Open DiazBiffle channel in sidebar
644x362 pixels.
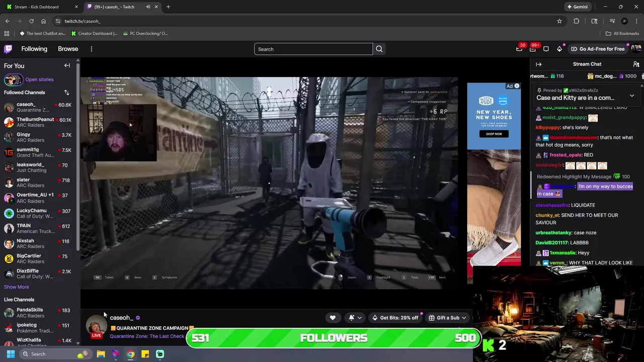tap(38, 274)
